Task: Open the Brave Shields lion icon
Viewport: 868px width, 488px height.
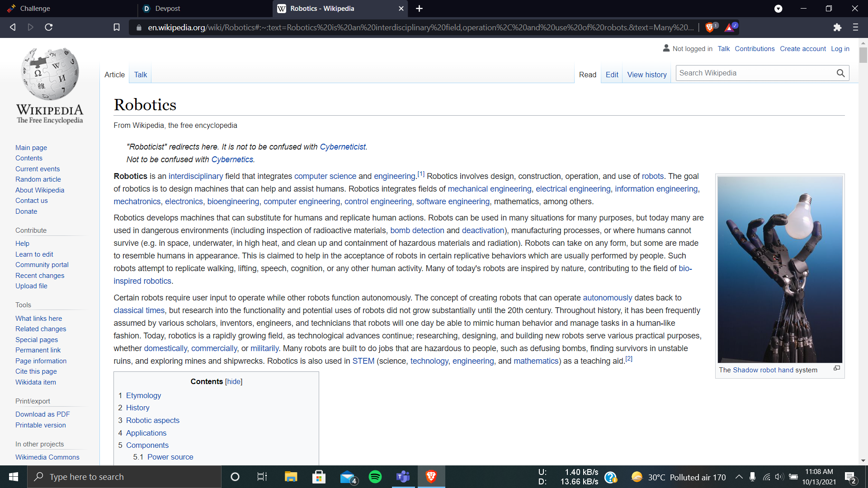Action: click(x=710, y=27)
